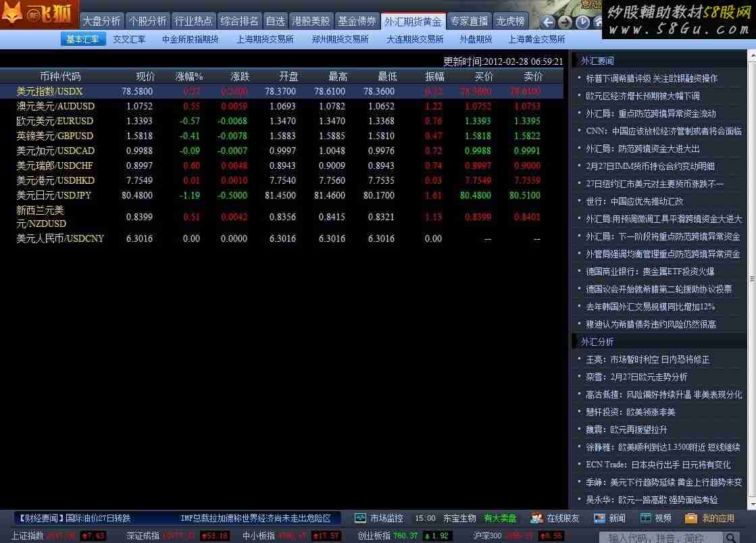Image resolution: width=756 pixels, height=543 pixels.
Task: Click the scrollbar down arrow of news panel
Action: (x=752, y=505)
